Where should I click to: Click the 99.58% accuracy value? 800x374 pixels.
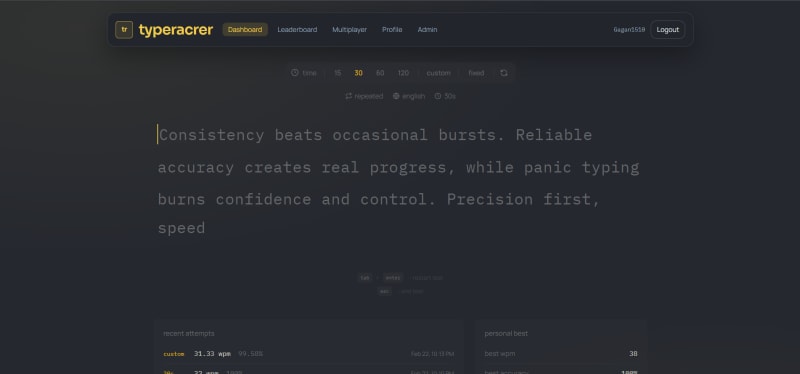click(x=250, y=354)
